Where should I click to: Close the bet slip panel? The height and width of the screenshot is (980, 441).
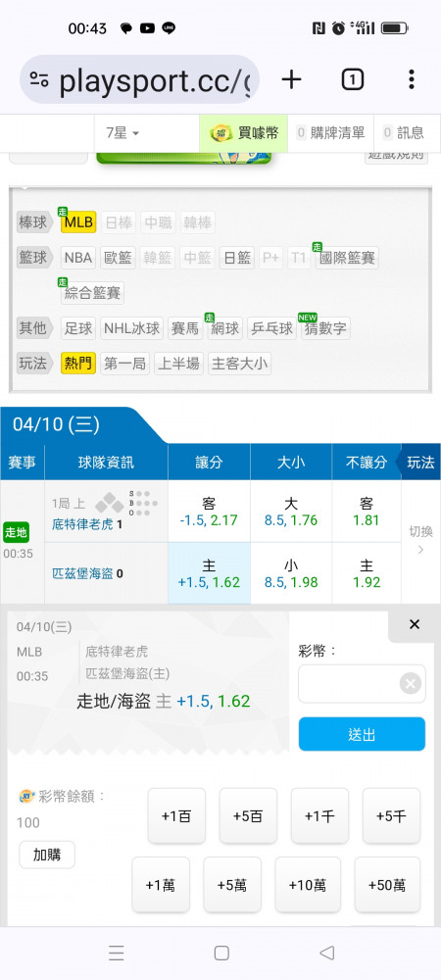pyautogui.click(x=415, y=624)
